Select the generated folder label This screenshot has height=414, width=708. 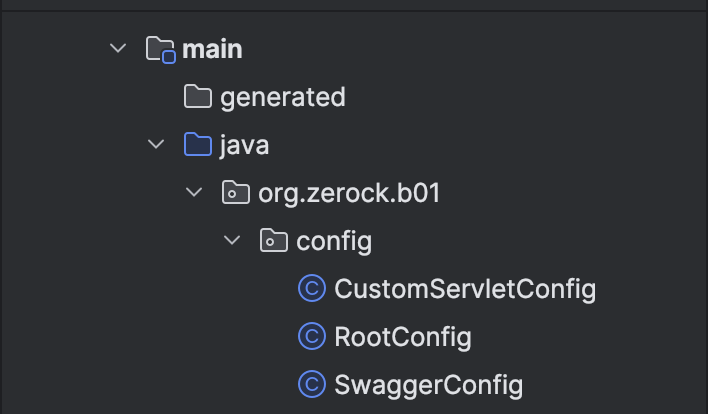point(282,97)
